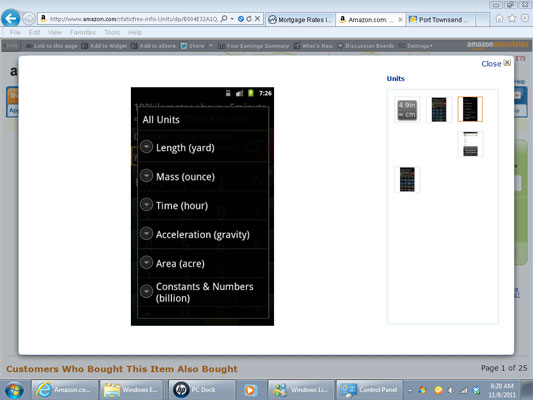This screenshot has height=400, width=533.
Task: Click the Close link on image popup
Action: pos(491,64)
